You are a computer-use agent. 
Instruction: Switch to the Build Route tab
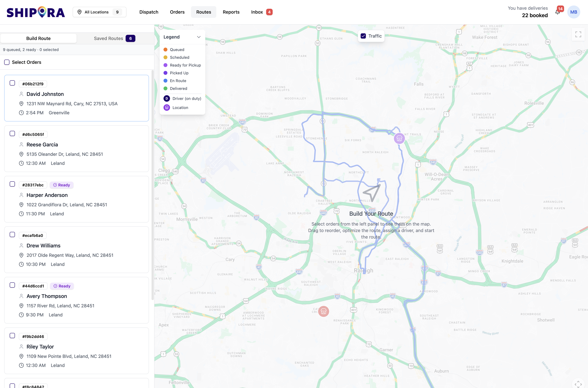[x=38, y=38]
